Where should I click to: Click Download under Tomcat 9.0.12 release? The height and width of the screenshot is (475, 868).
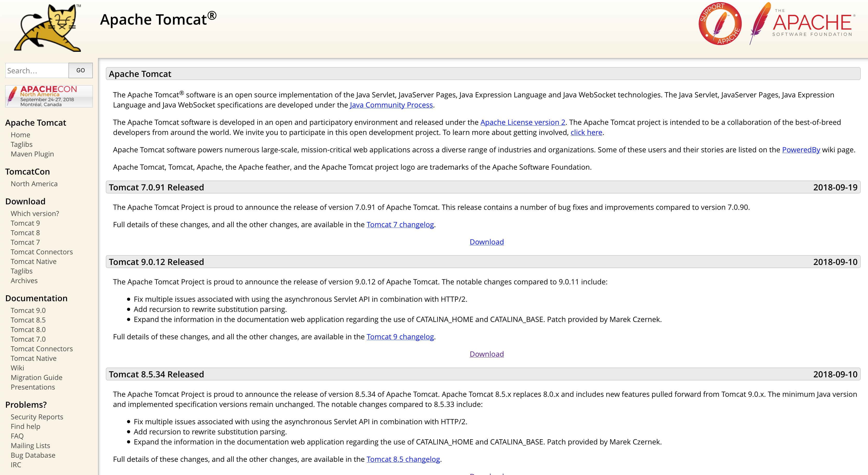click(x=487, y=354)
